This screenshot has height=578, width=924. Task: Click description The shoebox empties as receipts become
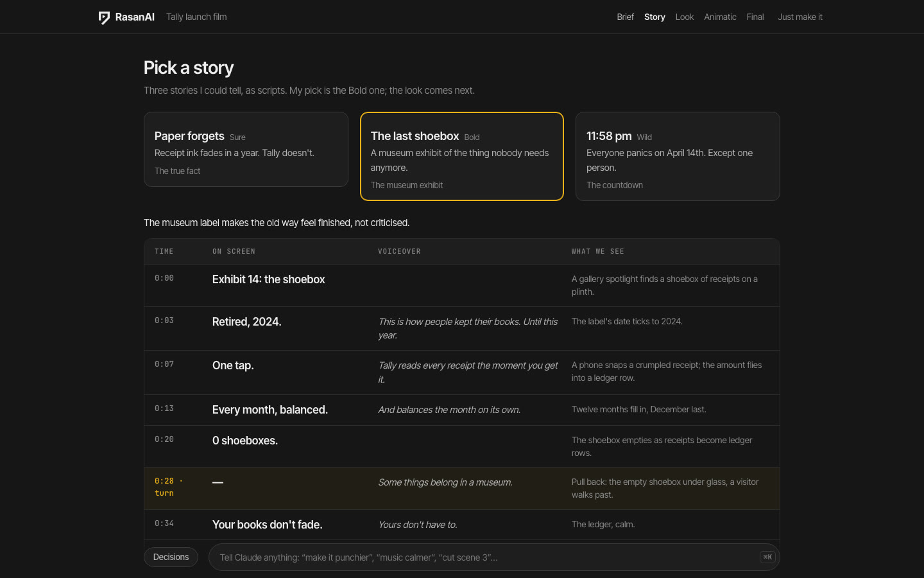(x=662, y=446)
